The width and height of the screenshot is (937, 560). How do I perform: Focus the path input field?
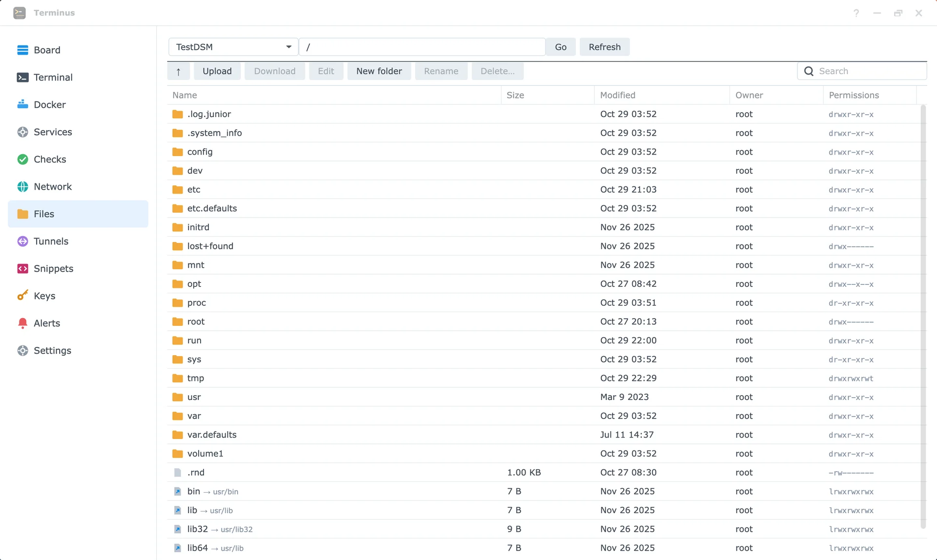422,47
